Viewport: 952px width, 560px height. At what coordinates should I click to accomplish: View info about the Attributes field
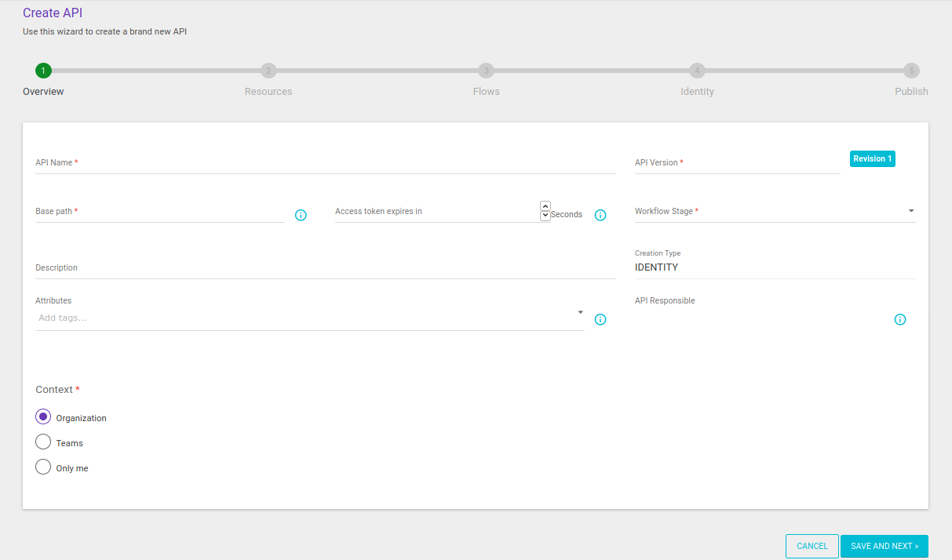[x=600, y=319]
